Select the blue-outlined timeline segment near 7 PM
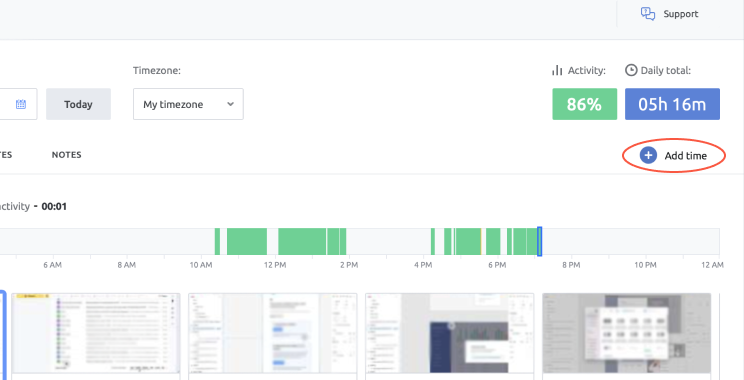744x380 pixels. [x=539, y=241]
